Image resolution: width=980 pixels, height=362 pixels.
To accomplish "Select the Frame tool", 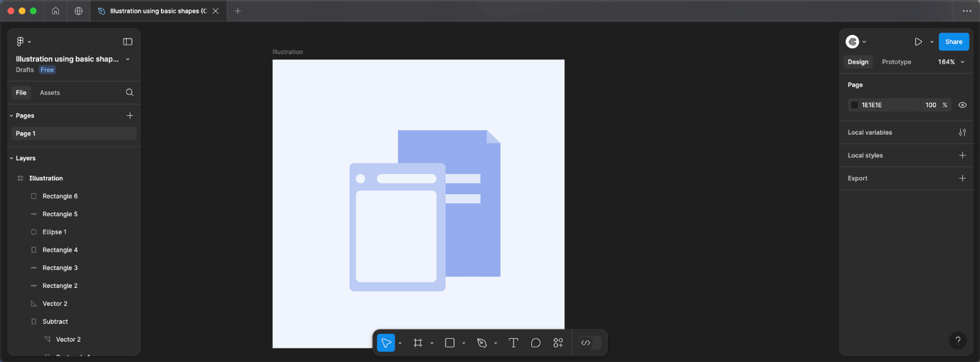I will [x=418, y=343].
